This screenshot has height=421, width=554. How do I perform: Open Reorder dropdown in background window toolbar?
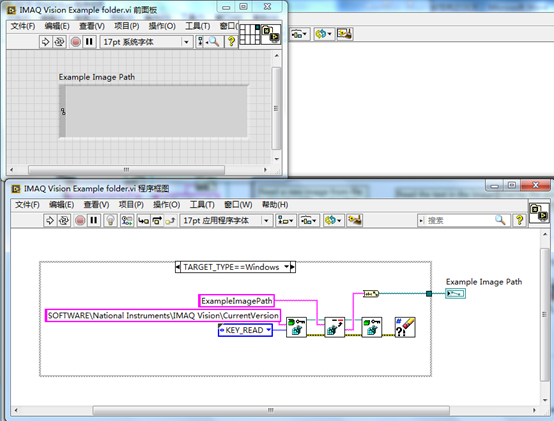point(324,34)
